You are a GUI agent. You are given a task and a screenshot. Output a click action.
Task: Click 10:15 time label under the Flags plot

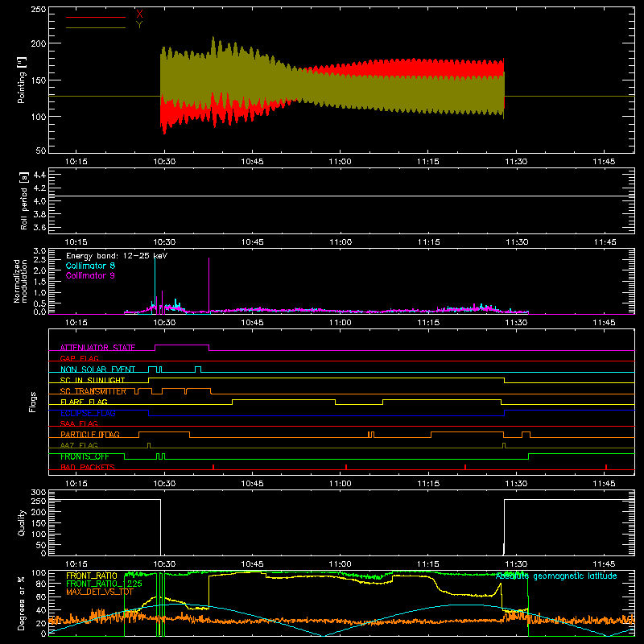tap(76, 484)
